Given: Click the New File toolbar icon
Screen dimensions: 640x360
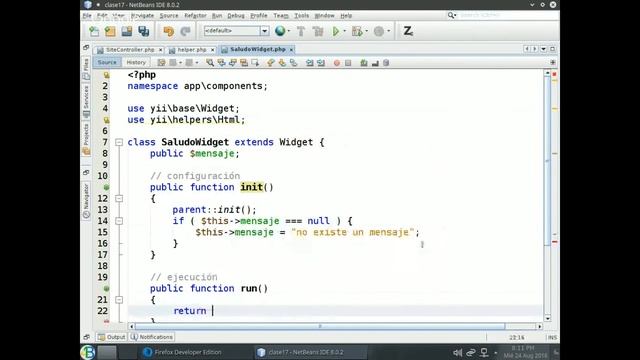Looking at the screenshot, I should click(94, 31).
